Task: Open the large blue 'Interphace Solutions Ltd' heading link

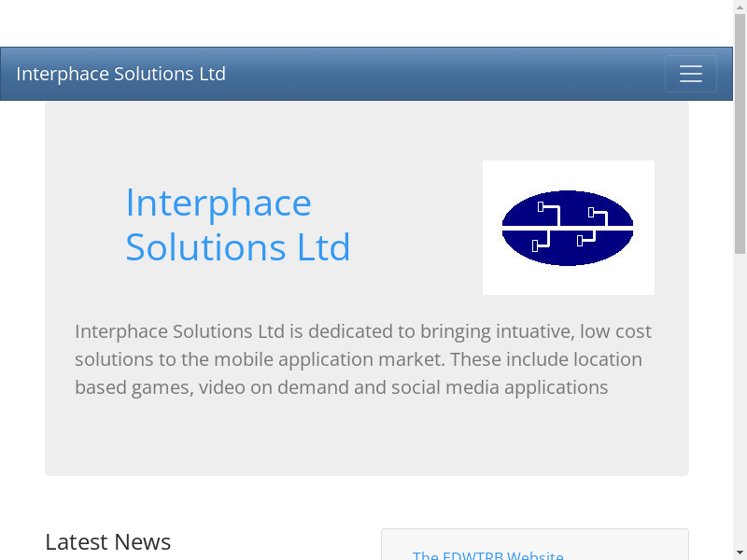Action: [x=237, y=225]
